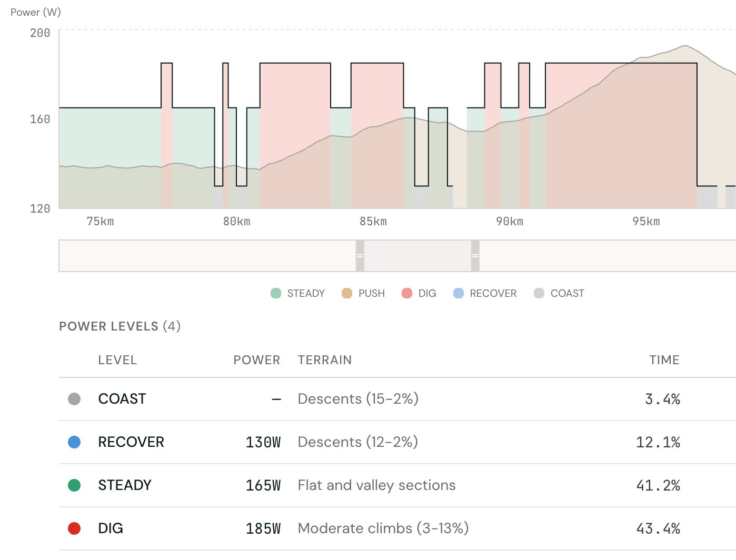Toggle the RECOVER legend entry

(484, 293)
